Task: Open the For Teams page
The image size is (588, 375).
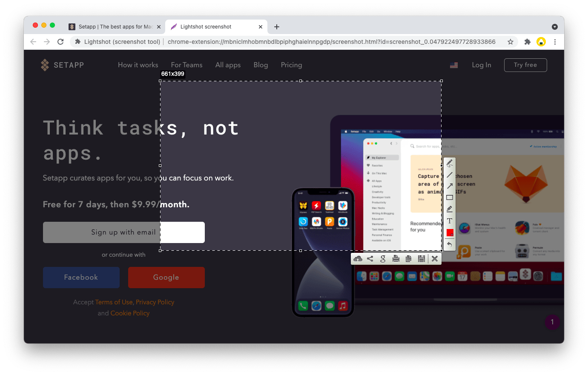Action: coord(186,65)
